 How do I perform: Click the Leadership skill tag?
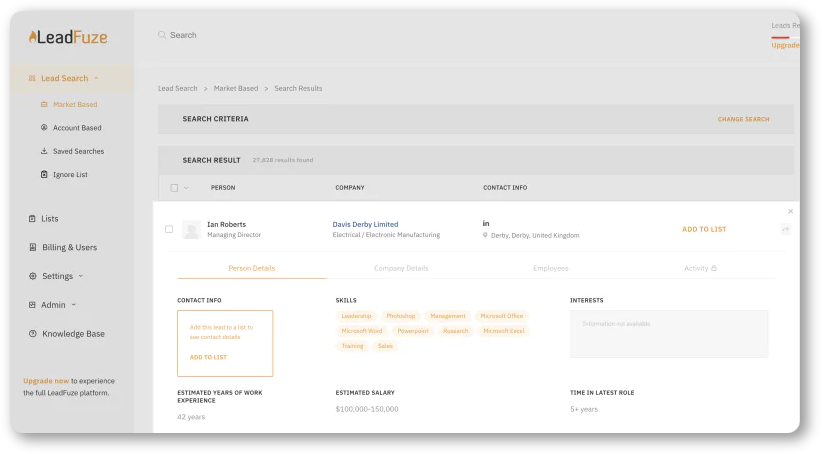tap(356, 316)
